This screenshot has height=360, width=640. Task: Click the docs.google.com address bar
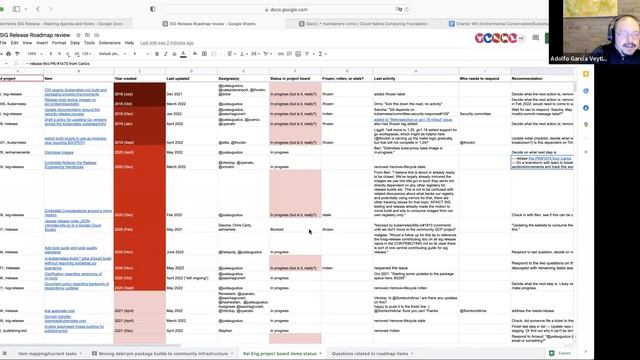286,9
